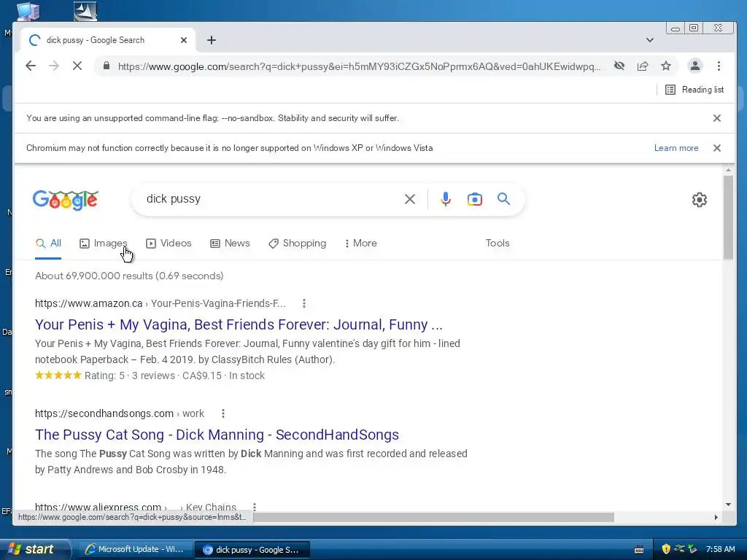Dismiss the no-sandbox warning bar
This screenshot has width=747, height=560.
point(717,118)
